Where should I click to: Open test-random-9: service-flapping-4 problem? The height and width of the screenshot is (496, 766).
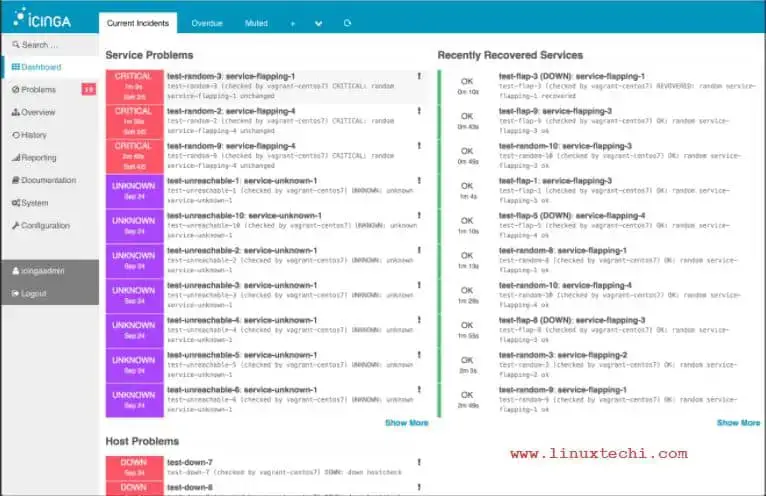[x=231, y=146]
